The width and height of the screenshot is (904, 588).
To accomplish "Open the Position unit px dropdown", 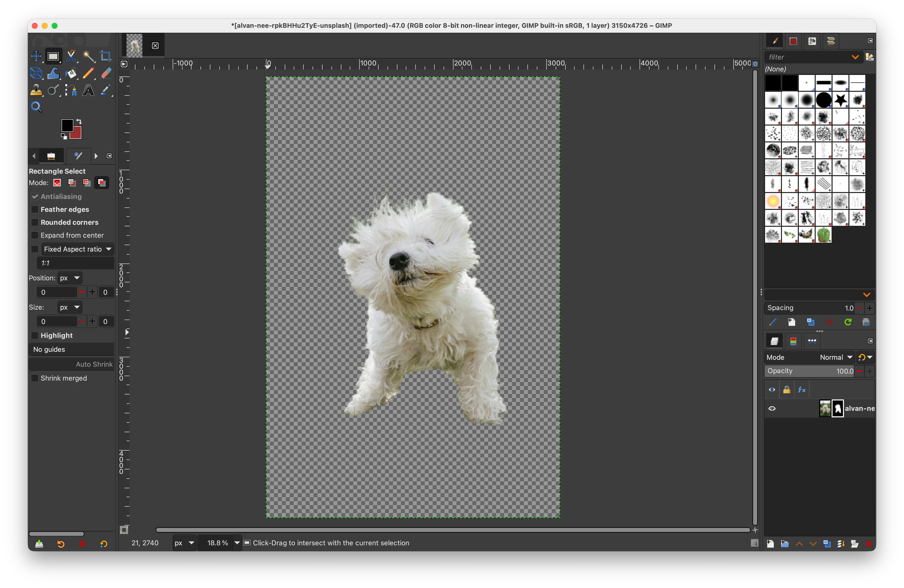I will (x=70, y=278).
